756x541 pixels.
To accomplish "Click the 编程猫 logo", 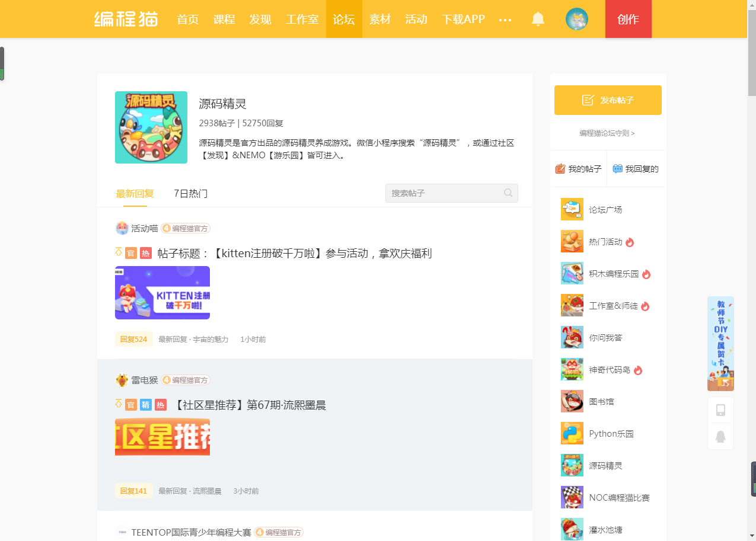I will coord(126,19).
